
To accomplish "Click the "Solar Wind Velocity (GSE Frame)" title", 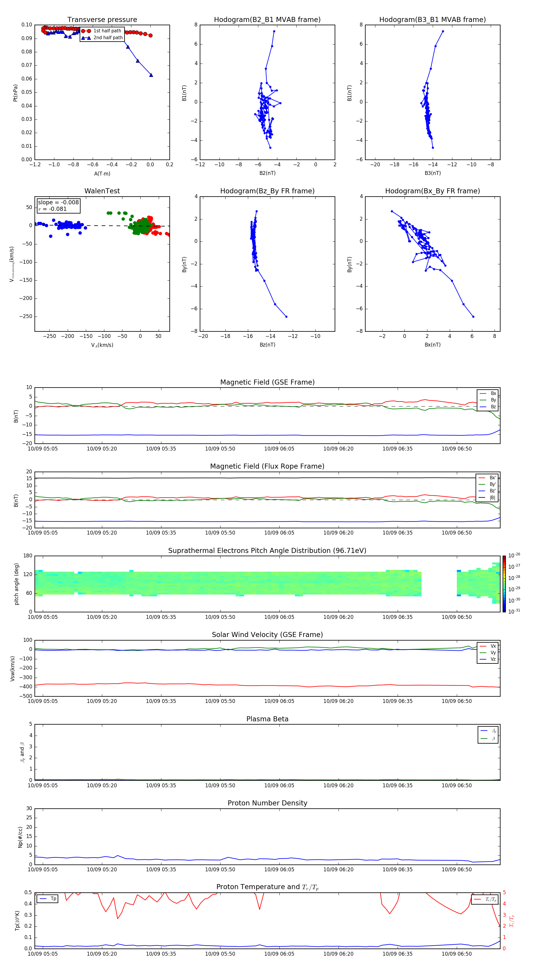I will [x=267, y=635].
